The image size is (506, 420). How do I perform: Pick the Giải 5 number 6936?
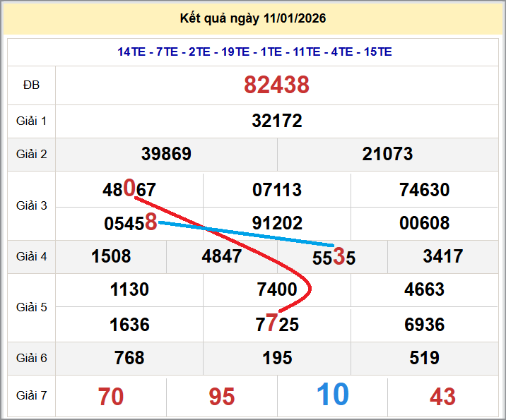424,325
